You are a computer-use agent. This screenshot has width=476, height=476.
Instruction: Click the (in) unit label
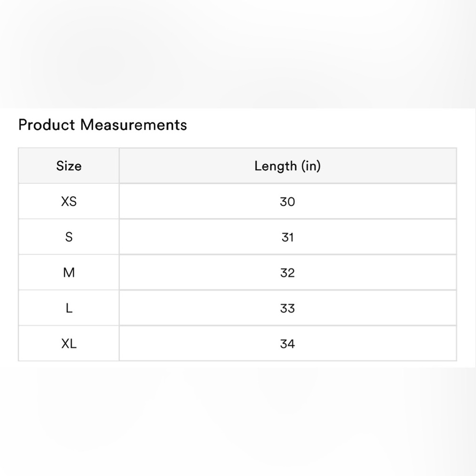311,166
